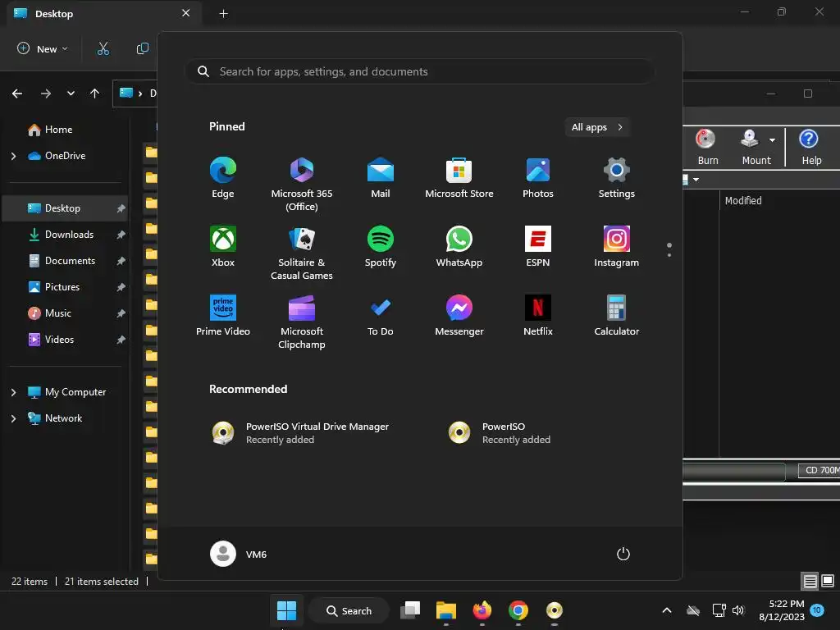Click the Cut icon in File Explorer
Viewport: 840px width, 630px height.
click(x=103, y=48)
